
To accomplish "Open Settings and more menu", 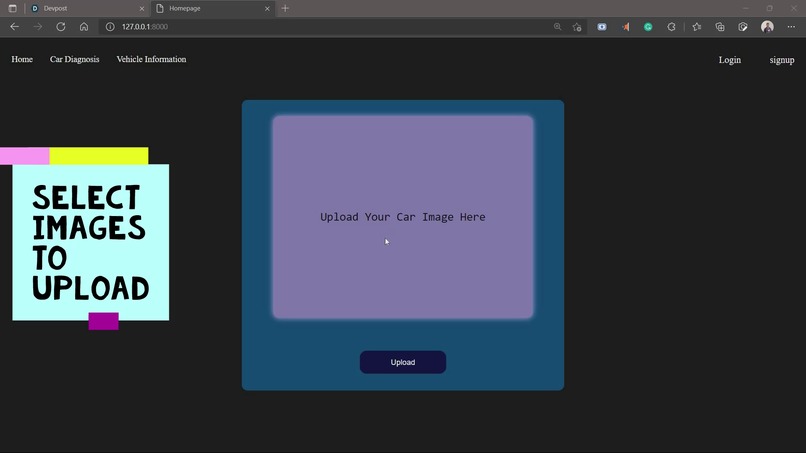I will pyautogui.click(x=791, y=27).
